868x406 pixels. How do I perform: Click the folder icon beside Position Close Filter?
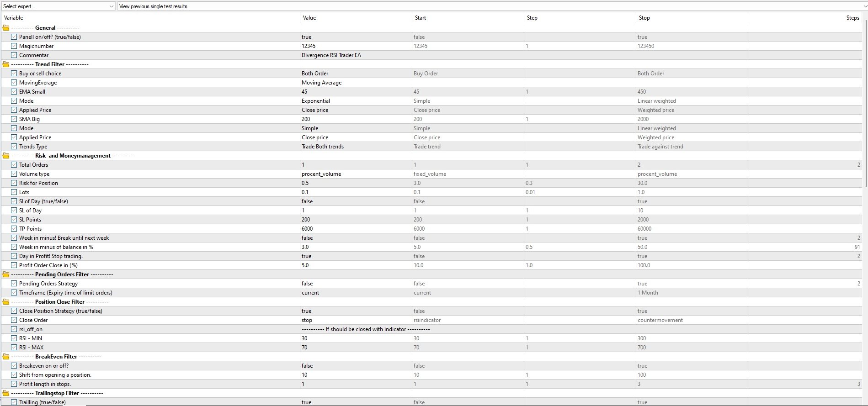point(6,301)
